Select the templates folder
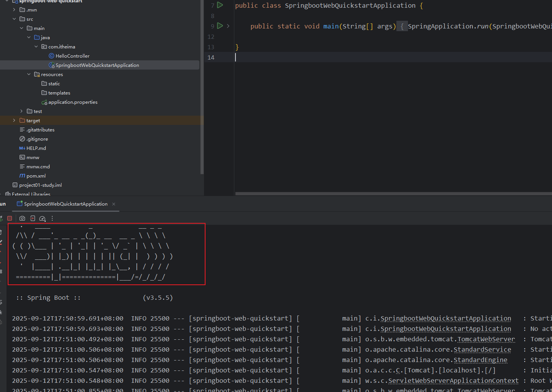This screenshot has height=392, width=552. [59, 93]
